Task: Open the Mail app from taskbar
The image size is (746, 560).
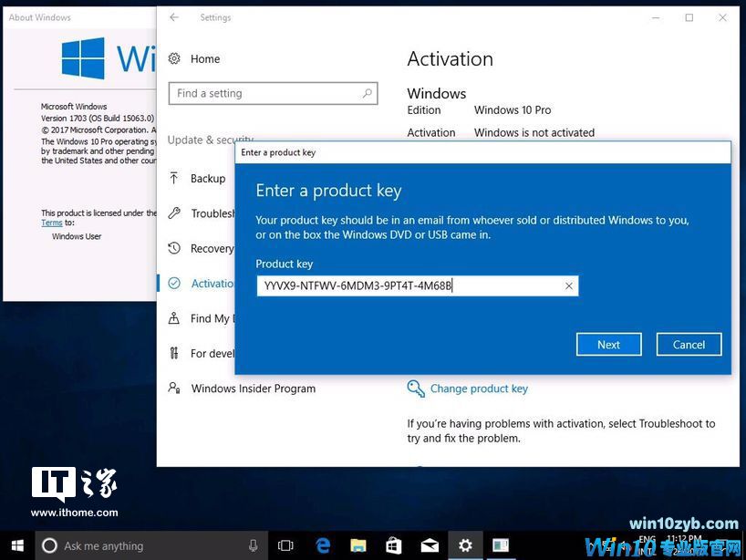Action: coord(430,545)
